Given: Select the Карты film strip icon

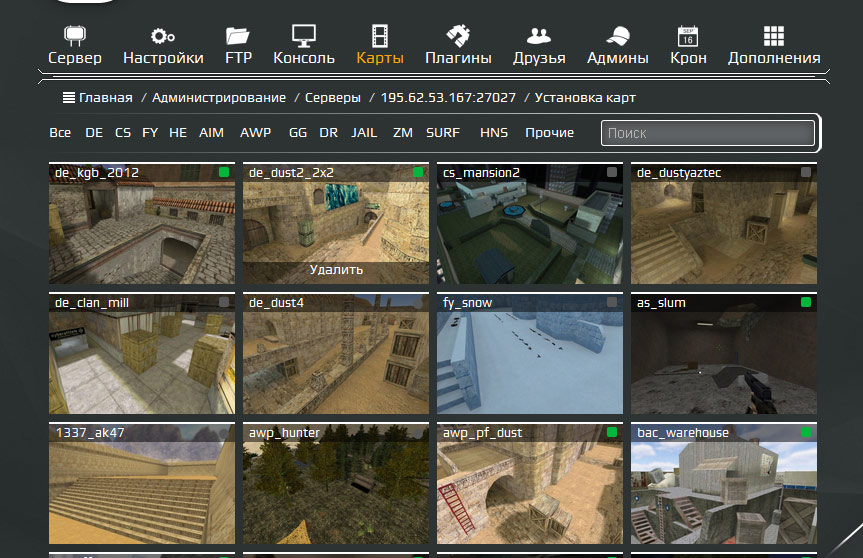Looking at the screenshot, I should pyautogui.click(x=380, y=36).
